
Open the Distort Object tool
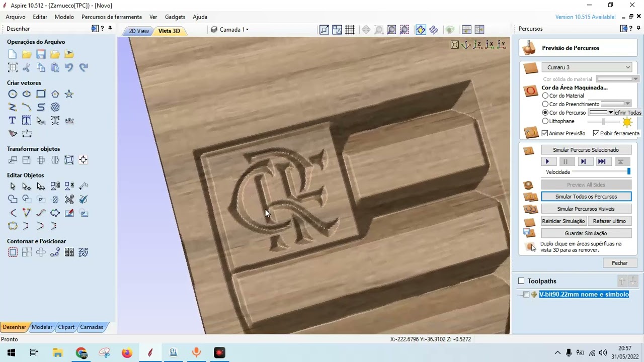(69, 160)
